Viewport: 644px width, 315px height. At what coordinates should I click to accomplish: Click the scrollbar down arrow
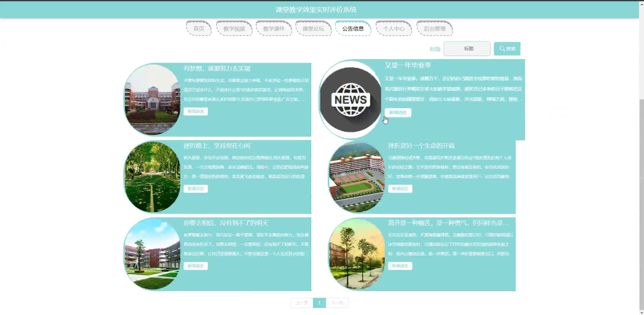642,313
